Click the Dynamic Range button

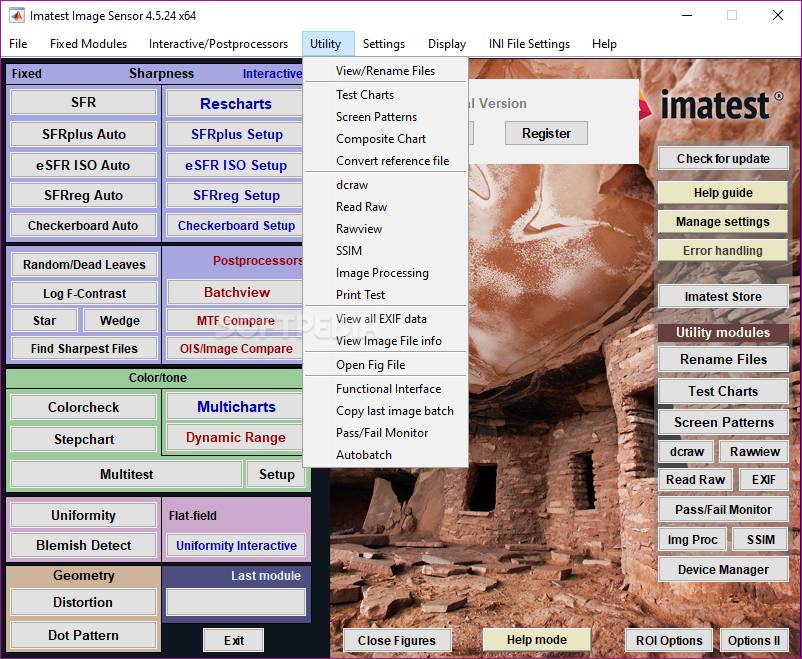coord(236,437)
